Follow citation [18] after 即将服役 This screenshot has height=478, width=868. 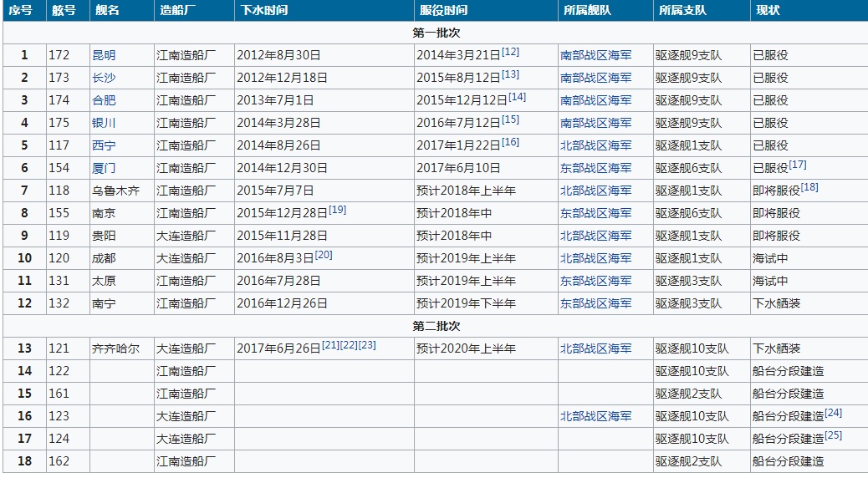[x=809, y=187]
